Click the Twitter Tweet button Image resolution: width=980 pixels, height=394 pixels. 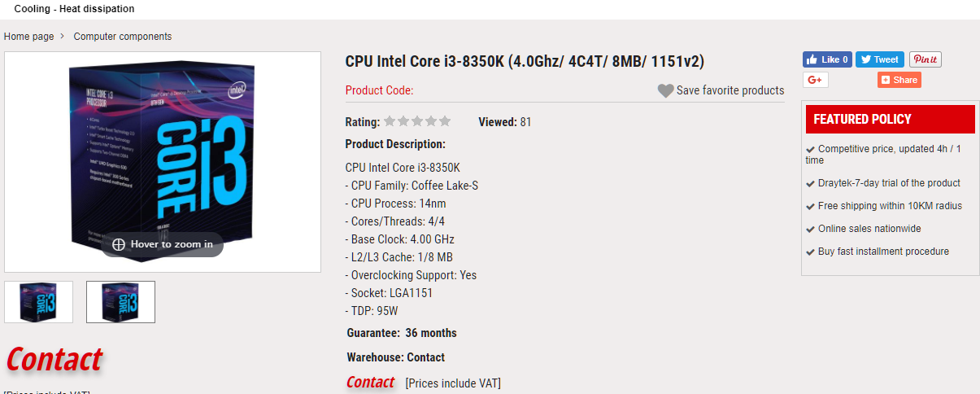(879, 59)
